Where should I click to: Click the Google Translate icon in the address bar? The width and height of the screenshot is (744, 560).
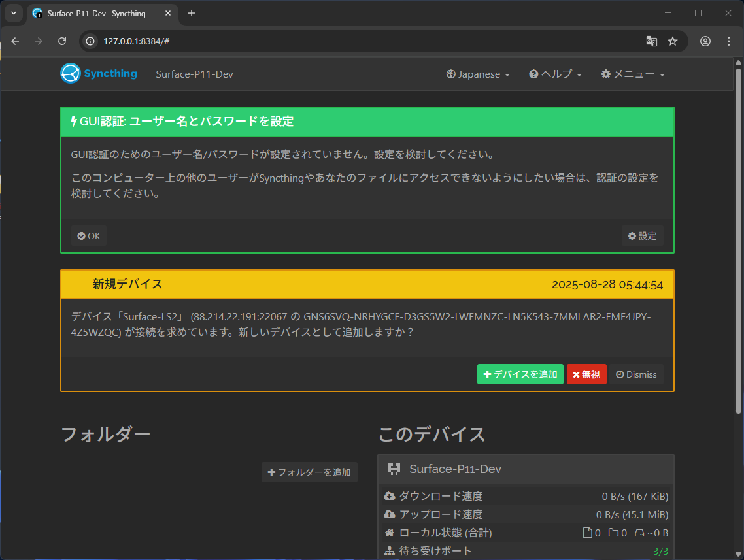pyautogui.click(x=651, y=41)
